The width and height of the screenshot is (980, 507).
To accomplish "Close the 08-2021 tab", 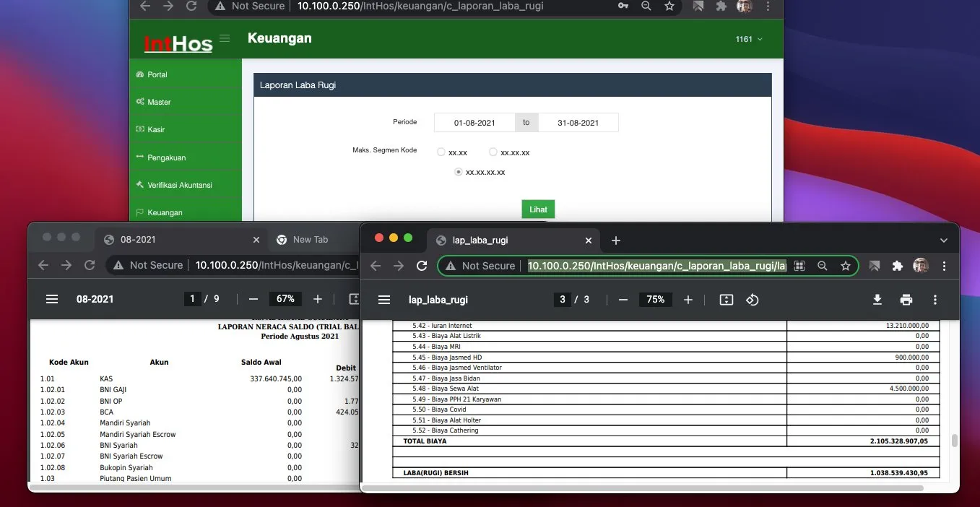I will [x=256, y=240].
